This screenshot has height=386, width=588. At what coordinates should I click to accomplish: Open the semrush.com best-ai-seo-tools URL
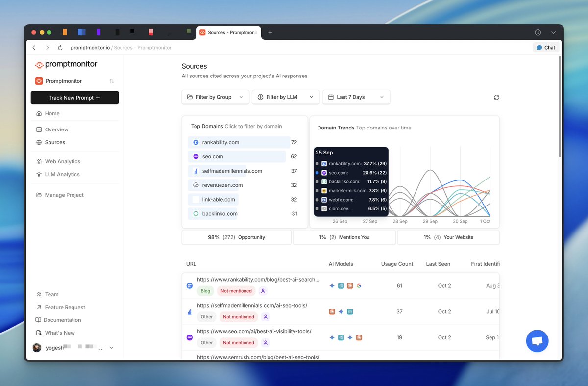click(258, 357)
